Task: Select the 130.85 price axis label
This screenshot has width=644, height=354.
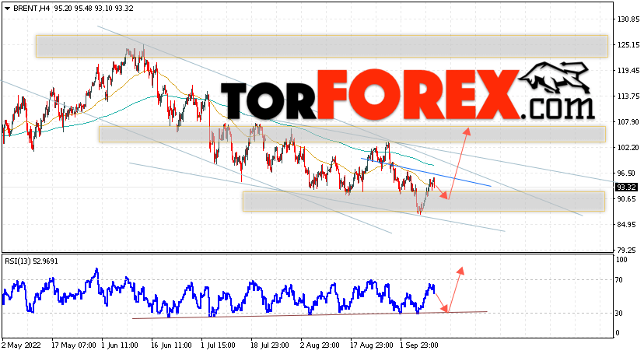Action: (x=628, y=19)
